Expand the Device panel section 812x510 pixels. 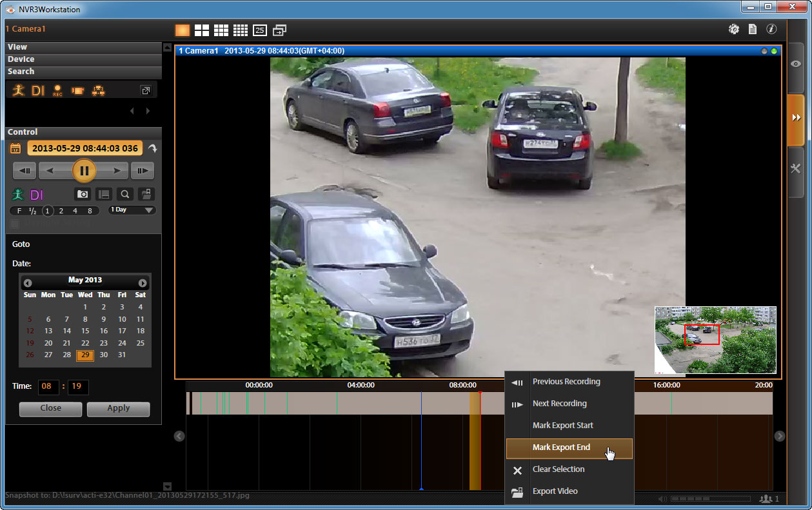83,59
